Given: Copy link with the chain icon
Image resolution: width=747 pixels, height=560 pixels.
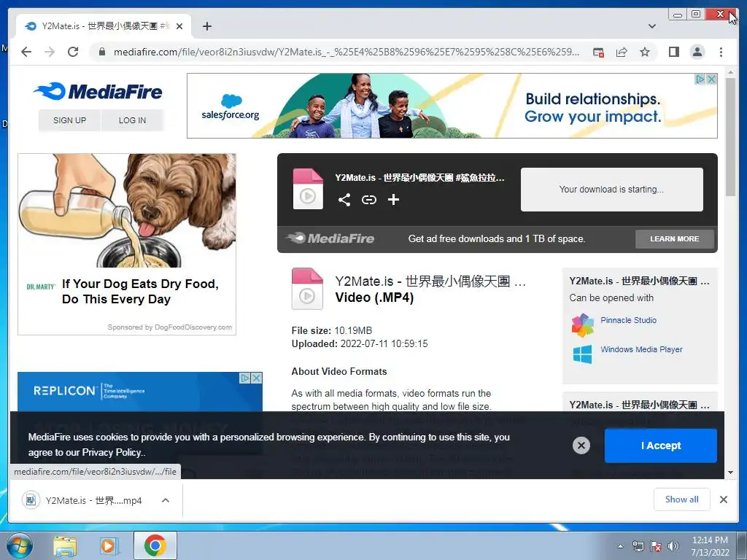Looking at the screenshot, I should pyautogui.click(x=368, y=200).
